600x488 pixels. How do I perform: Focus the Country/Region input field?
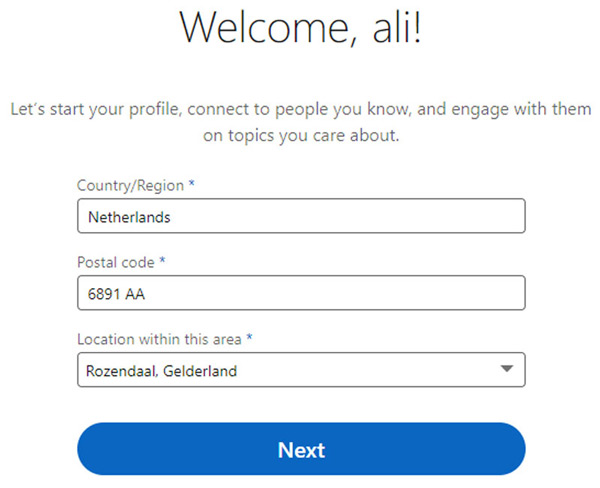pyautogui.click(x=301, y=216)
